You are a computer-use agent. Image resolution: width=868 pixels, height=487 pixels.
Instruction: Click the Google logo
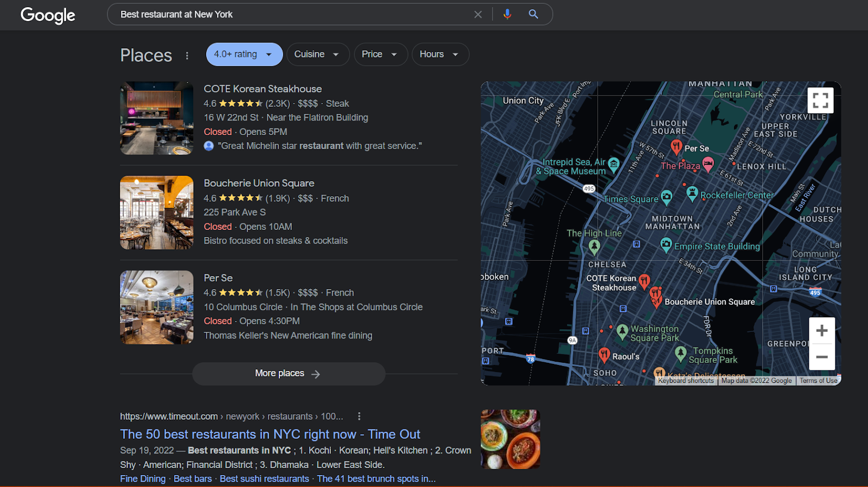point(48,15)
